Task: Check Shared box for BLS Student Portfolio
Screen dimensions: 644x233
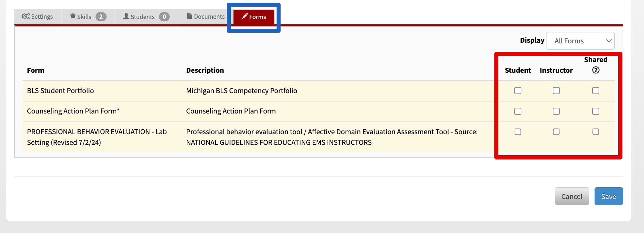Action: (596, 90)
